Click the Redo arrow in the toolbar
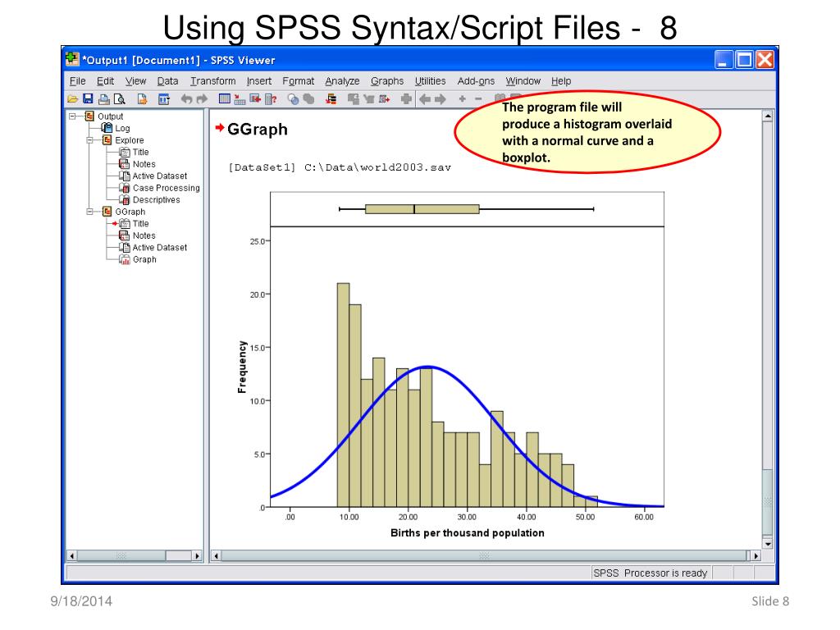 pyautogui.click(x=202, y=98)
